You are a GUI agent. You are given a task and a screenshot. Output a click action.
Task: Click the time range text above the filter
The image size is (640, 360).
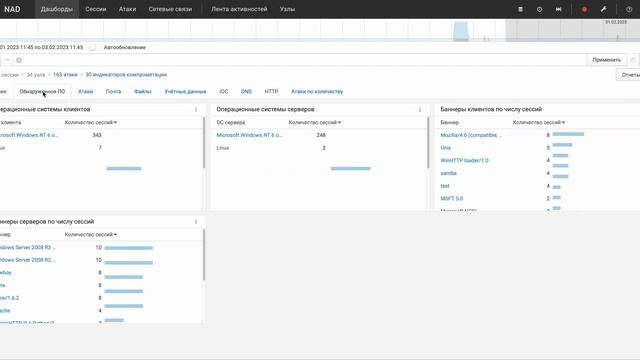42,47
